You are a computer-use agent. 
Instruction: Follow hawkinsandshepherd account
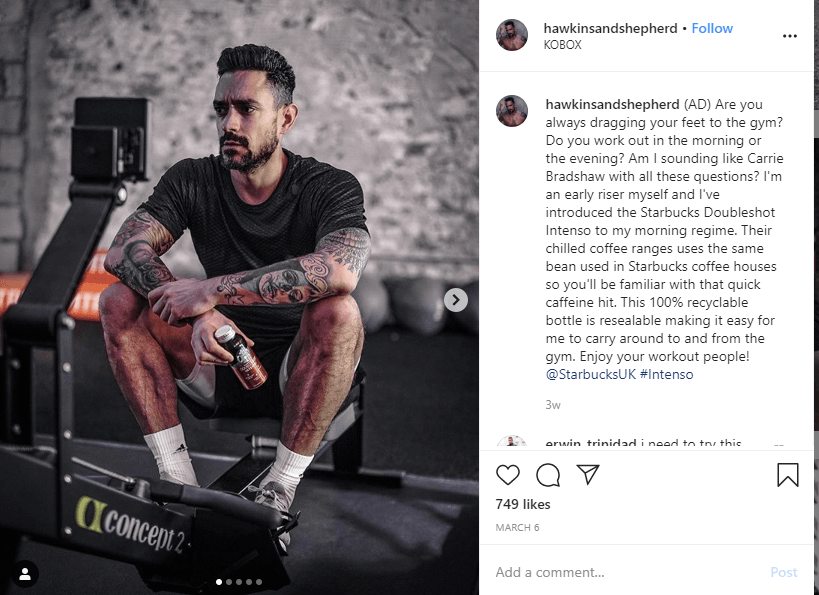pos(712,28)
